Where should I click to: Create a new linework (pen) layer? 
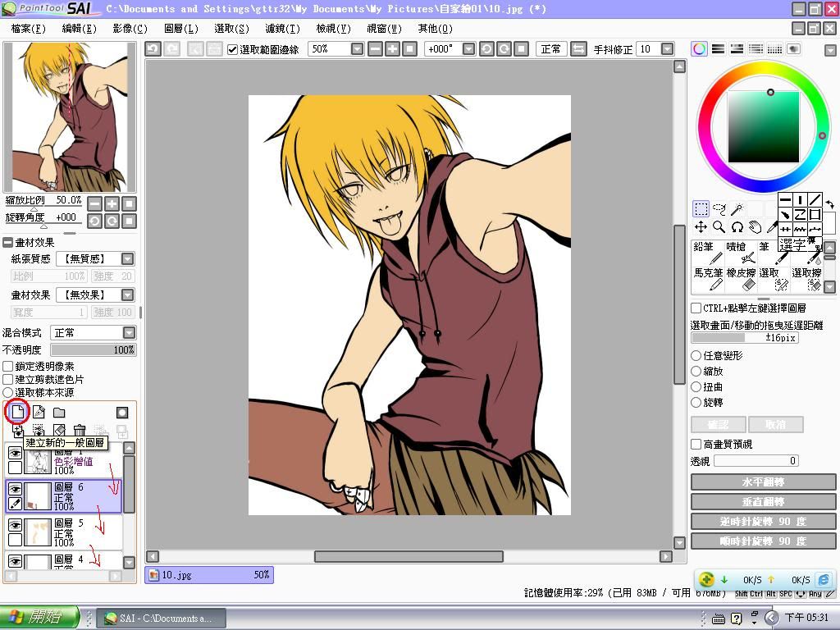[x=39, y=412]
